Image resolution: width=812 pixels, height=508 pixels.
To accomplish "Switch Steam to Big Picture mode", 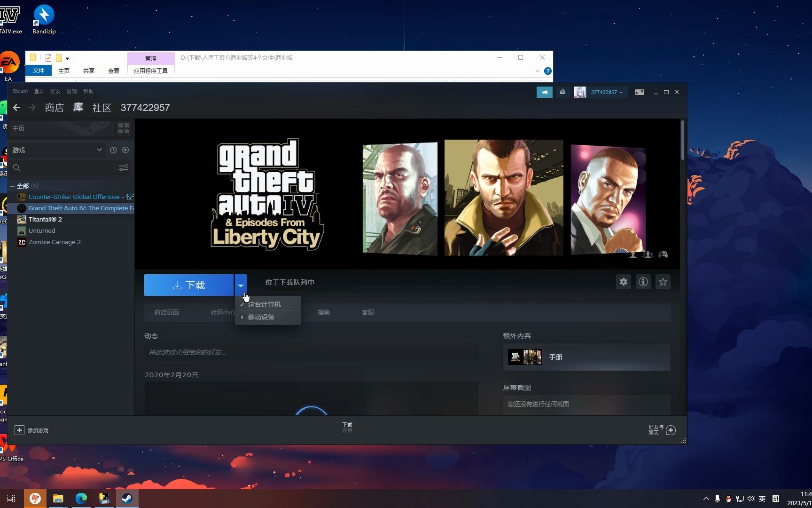I will coord(640,92).
